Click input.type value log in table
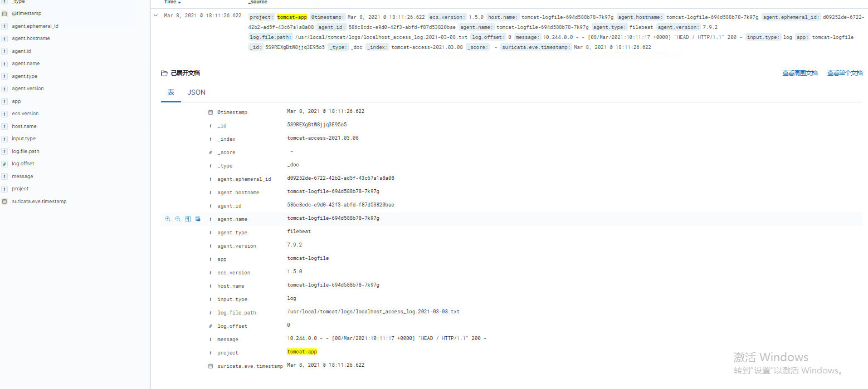Viewport: 868px width, 389px height. (x=292, y=298)
